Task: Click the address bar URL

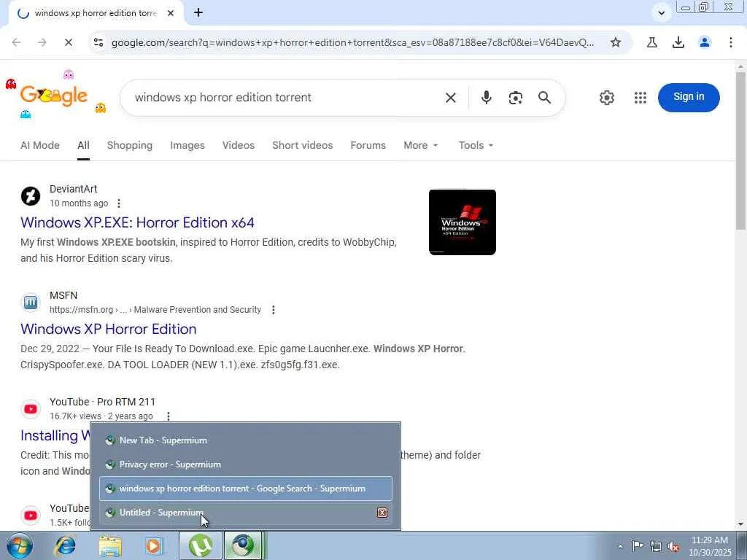Action: coord(352,42)
